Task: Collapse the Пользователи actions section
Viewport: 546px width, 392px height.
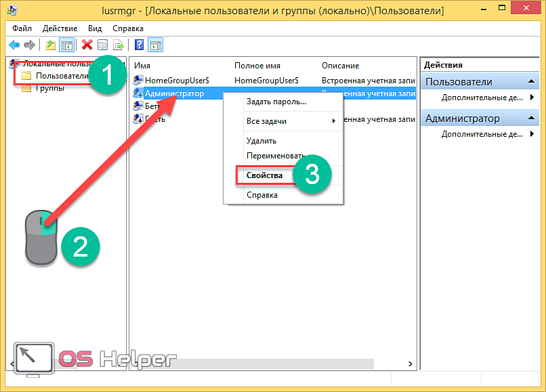Action: (x=530, y=82)
